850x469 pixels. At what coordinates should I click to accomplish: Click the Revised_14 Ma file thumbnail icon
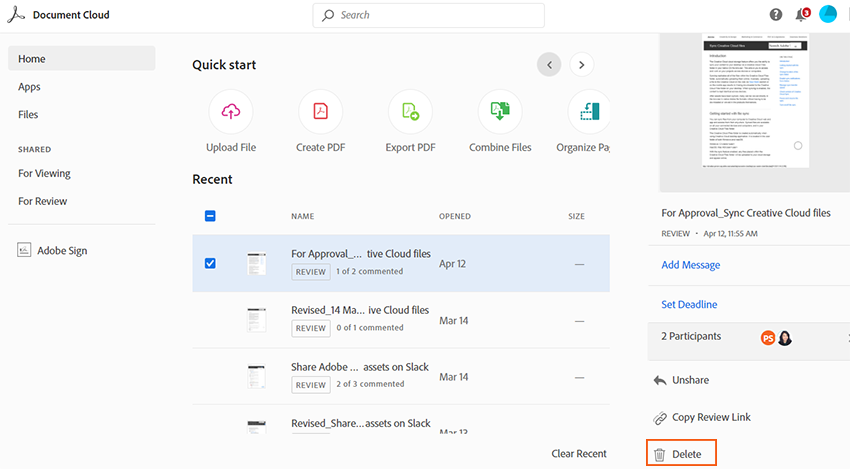click(256, 320)
